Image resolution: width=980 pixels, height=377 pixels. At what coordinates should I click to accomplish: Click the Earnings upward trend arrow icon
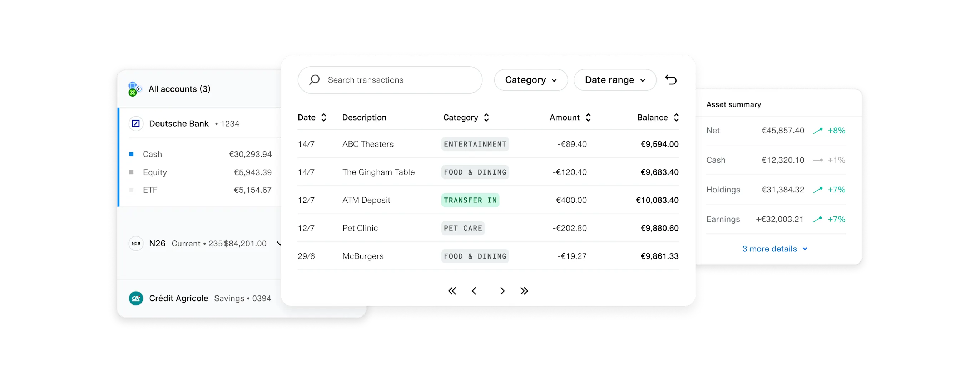click(817, 219)
